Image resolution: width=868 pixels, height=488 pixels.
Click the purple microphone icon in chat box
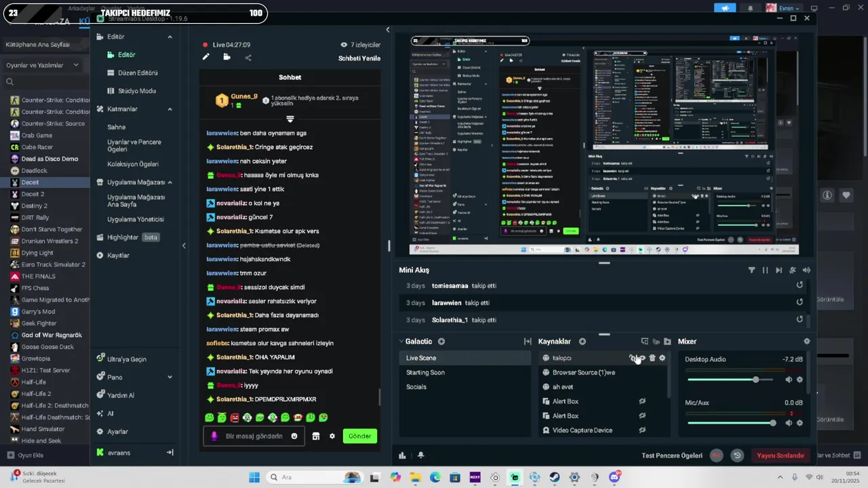point(214,436)
